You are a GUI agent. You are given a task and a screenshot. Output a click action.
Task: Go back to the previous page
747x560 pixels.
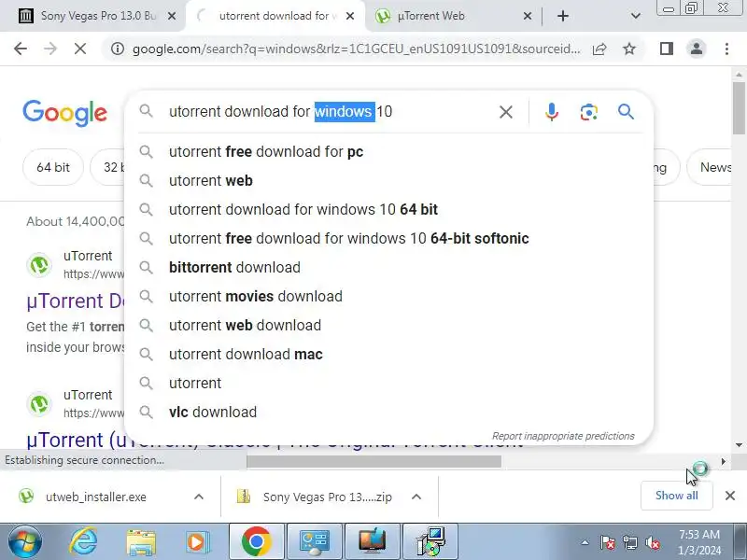tap(21, 49)
